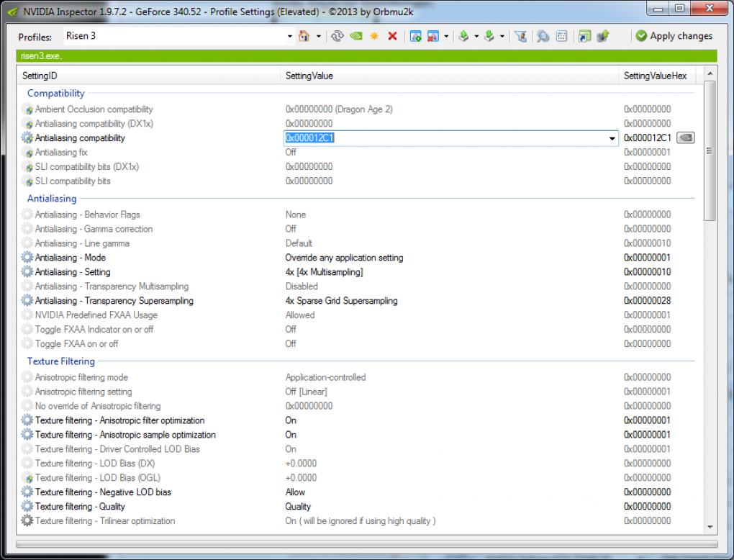This screenshot has height=560, width=734.
Task: Click the scrollbar up arrow
Action: [710, 73]
